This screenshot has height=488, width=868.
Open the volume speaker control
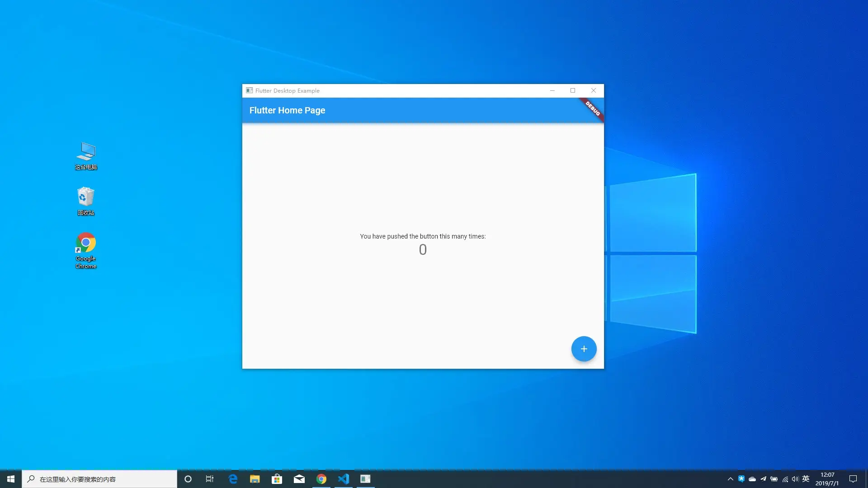pos(795,479)
